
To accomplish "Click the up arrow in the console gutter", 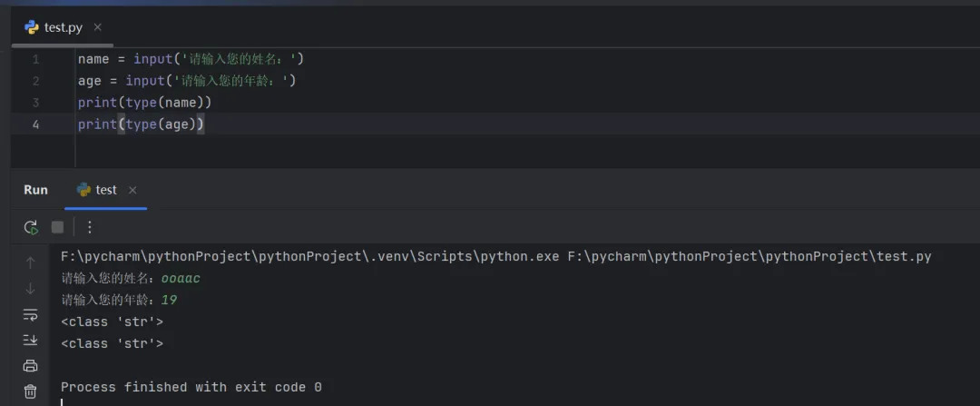I will click(31, 262).
